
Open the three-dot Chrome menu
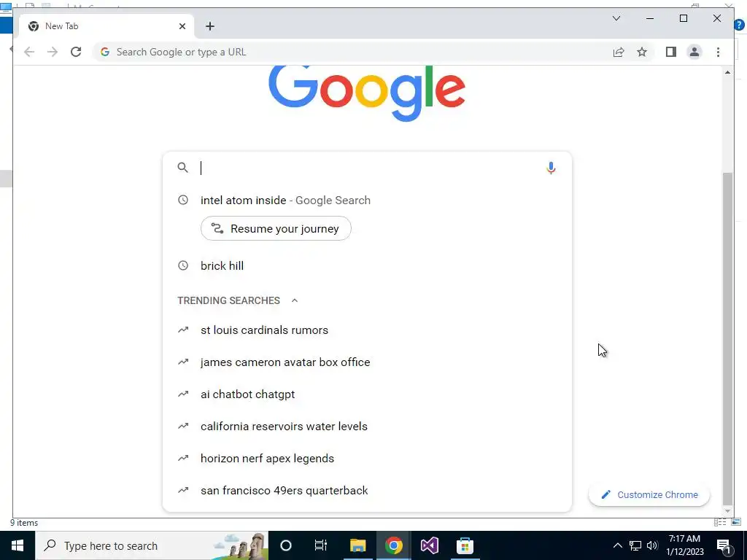click(x=718, y=52)
